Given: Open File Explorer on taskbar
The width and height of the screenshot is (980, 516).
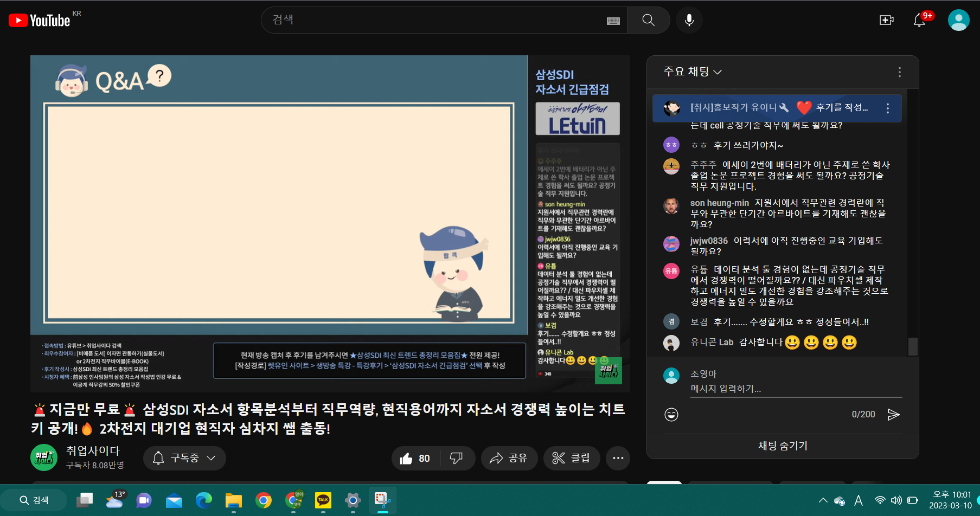Looking at the screenshot, I should click(234, 500).
